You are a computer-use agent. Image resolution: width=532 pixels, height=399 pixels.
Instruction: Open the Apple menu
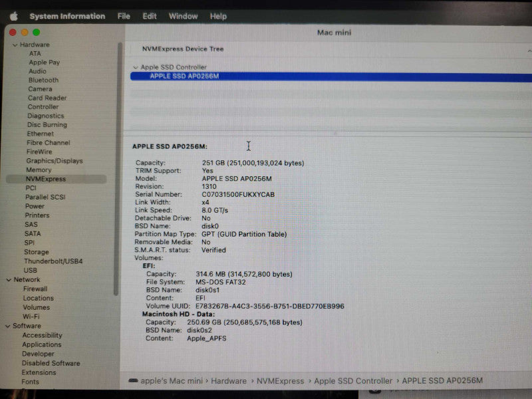point(13,16)
